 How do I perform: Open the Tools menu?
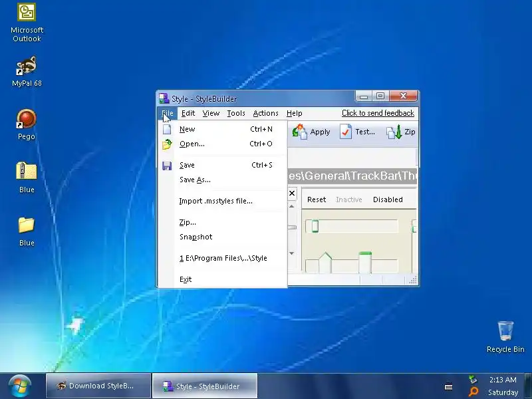tap(236, 113)
